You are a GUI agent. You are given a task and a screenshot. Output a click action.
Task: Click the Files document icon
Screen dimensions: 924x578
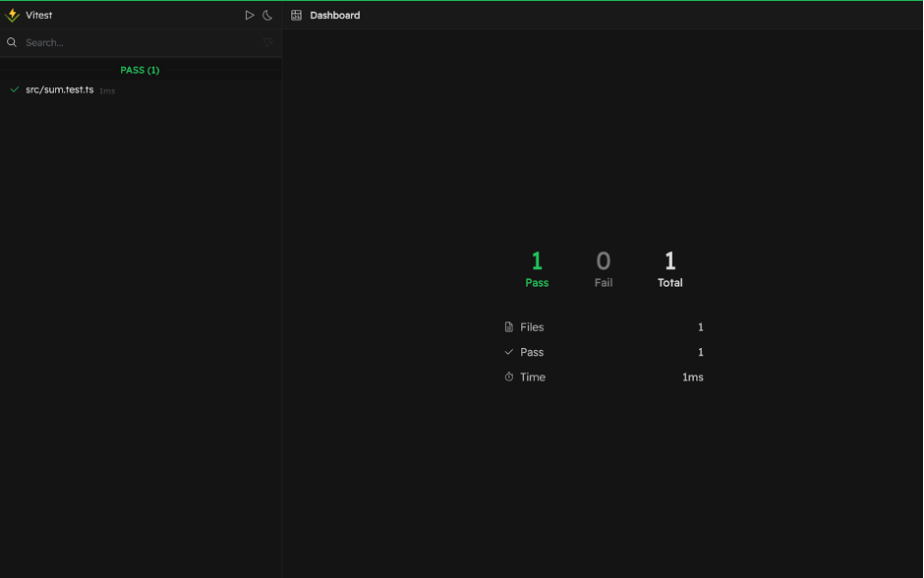[509, 327]
